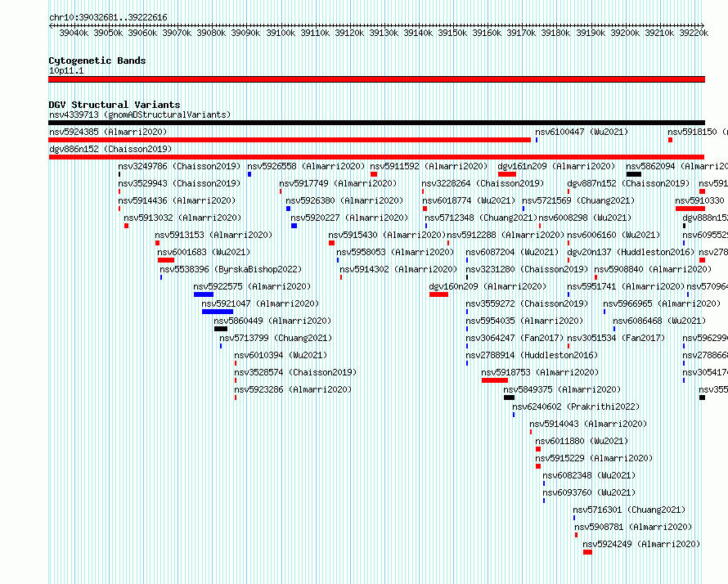Click the DGV Structural Variants track title
This screenshot has width=728, height=584.
coord(115,105)
